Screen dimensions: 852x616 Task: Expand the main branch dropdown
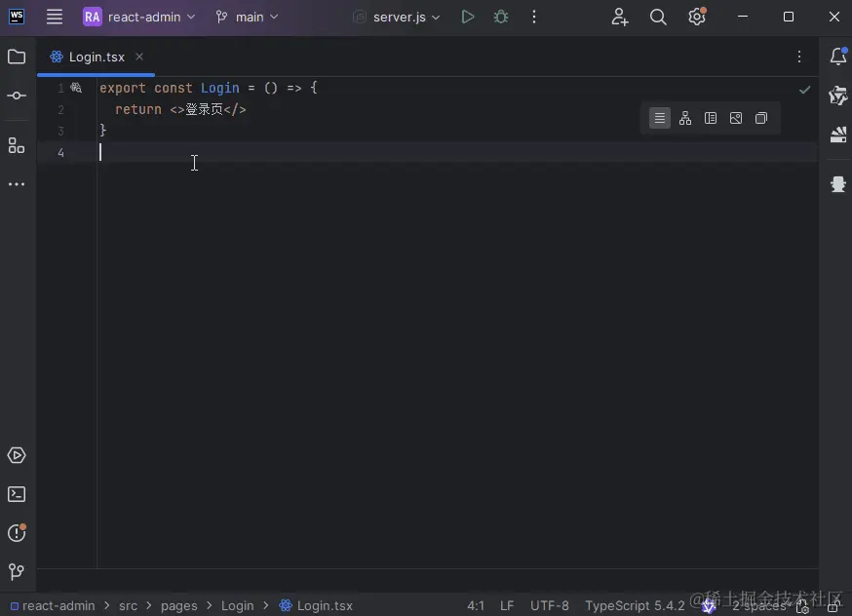click(x=248, y=17)
